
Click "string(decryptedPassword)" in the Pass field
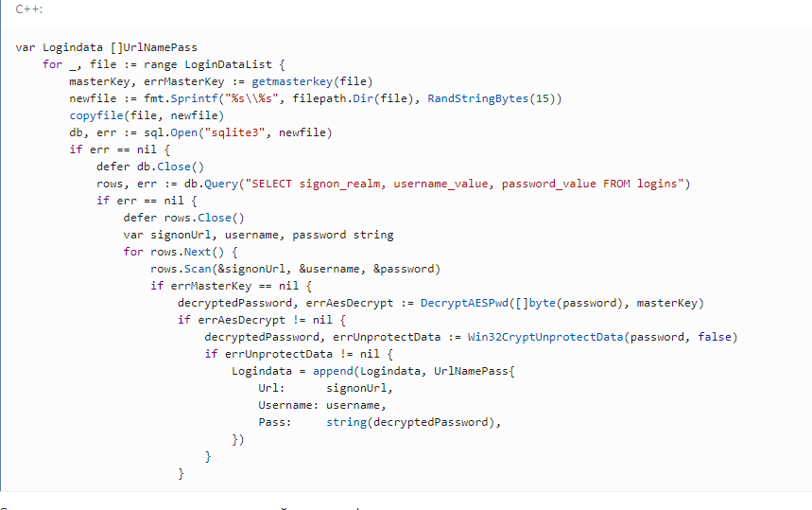[410, 422]
